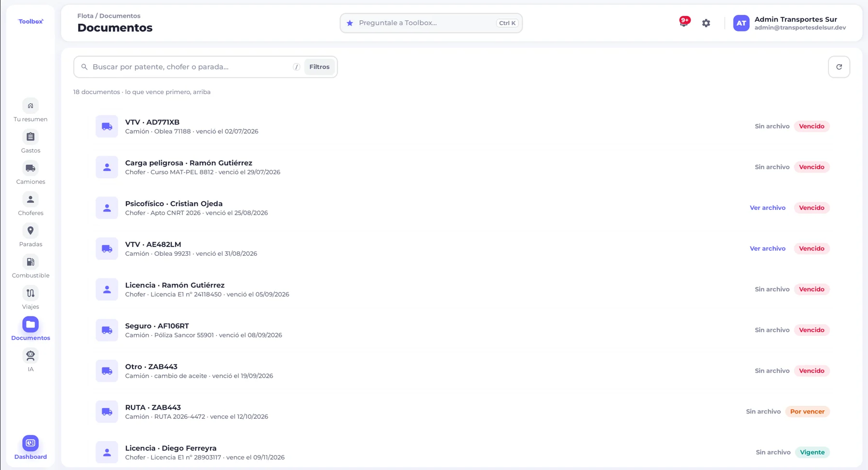The width and height of the screenshot is (868, 470).
Task: Open the RUTA ZAB443 document row
Action: 462,412
